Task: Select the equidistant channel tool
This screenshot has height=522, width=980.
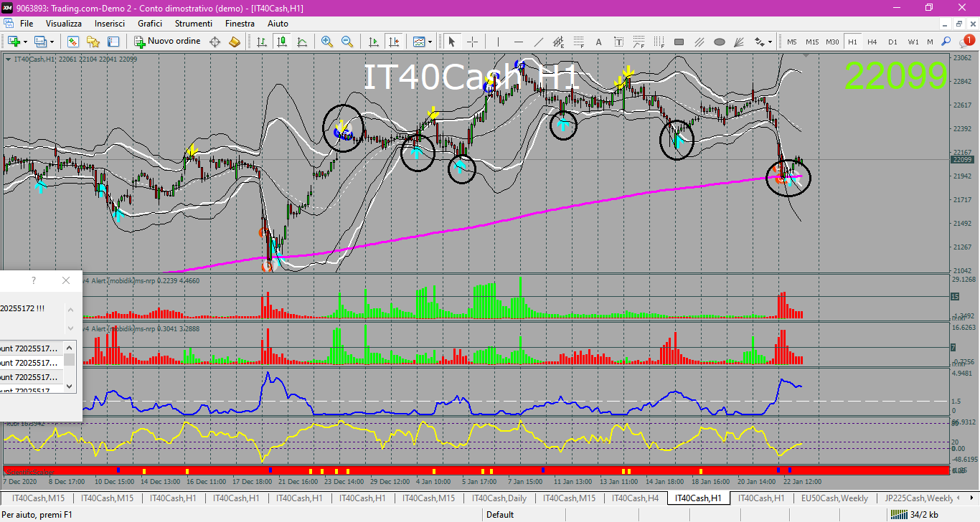Action: tap(558, 42)
